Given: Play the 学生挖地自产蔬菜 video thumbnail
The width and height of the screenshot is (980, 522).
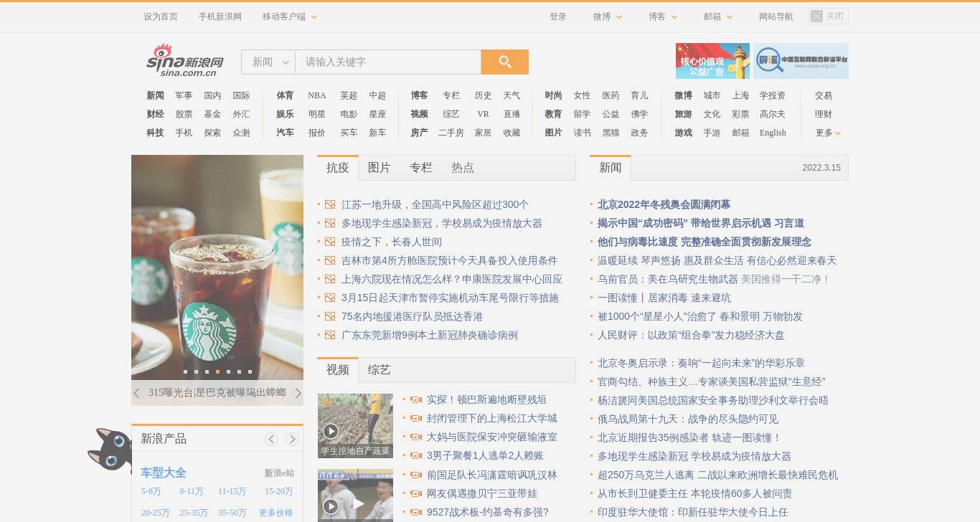Looking at the screenshot, I should click(x=355, y=425).
